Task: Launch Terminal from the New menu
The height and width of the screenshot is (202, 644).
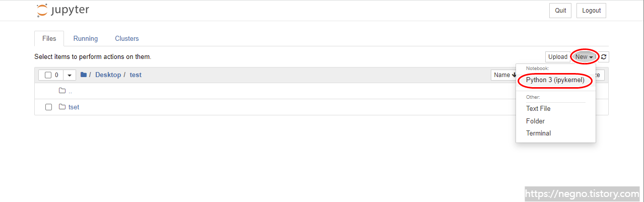Action: click(x=538, y=133)
